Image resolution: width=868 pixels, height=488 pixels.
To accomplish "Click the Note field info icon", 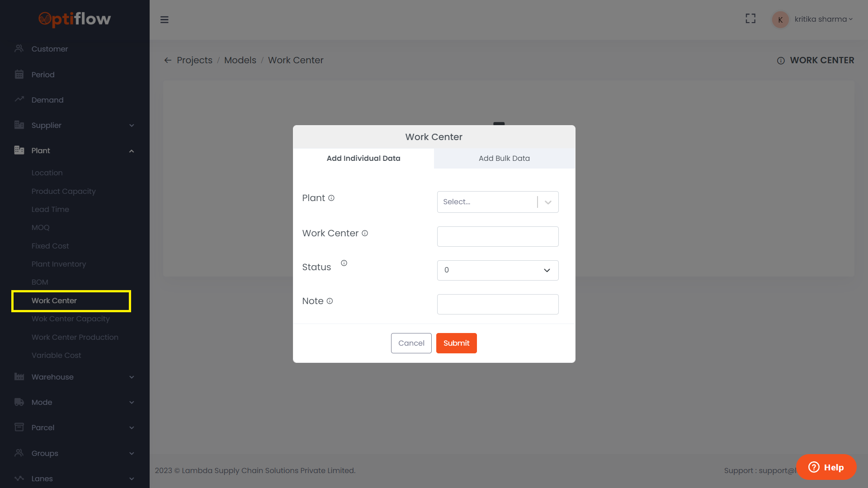I will click(x=330, y=301).
